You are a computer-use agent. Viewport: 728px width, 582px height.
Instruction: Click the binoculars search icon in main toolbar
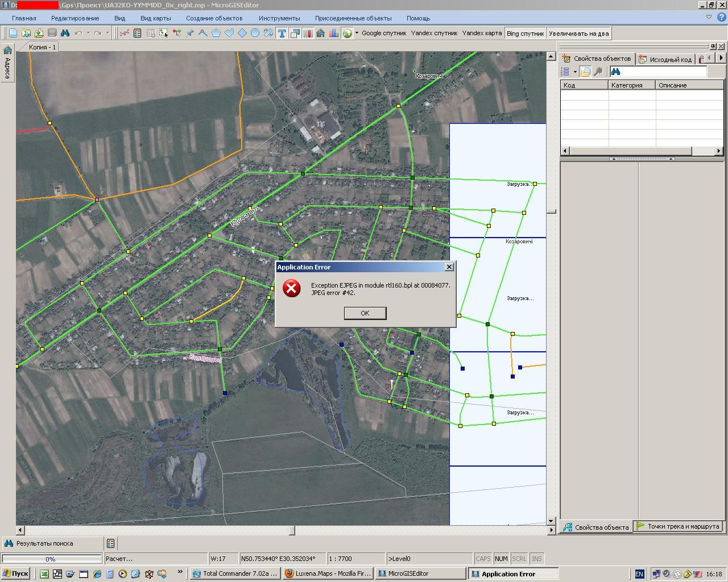(x=65, y=34)
